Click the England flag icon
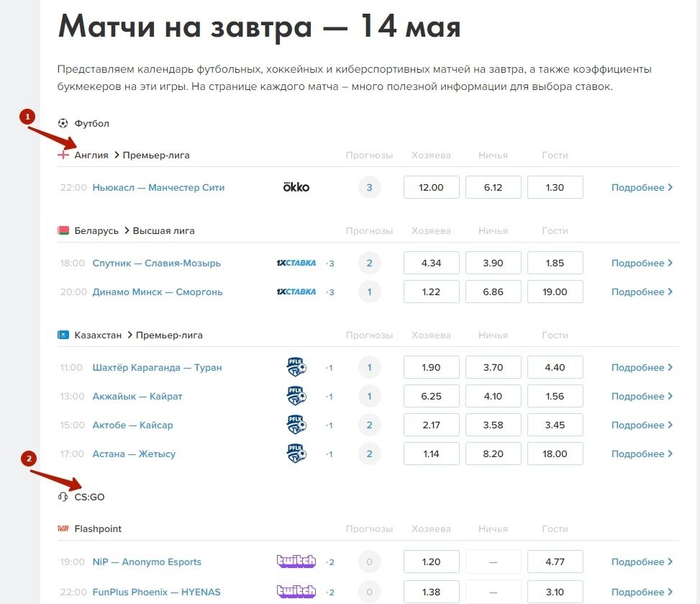 point(63,155)
